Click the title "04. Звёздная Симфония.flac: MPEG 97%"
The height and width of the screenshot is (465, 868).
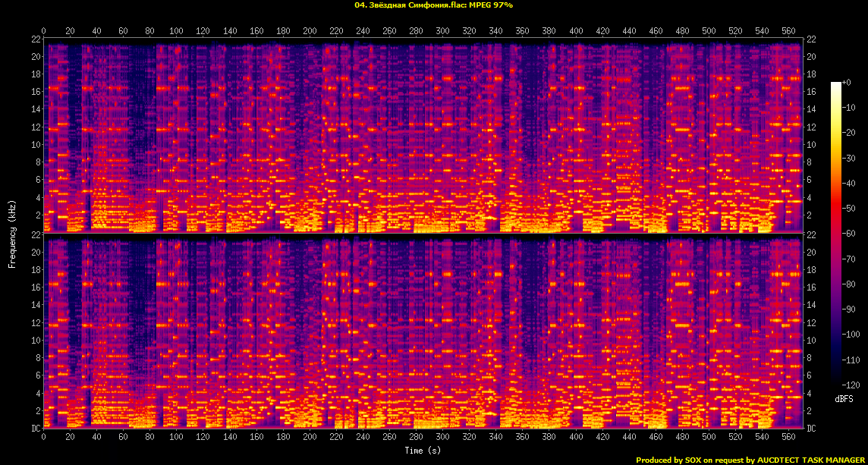click(x=433, y=5)
